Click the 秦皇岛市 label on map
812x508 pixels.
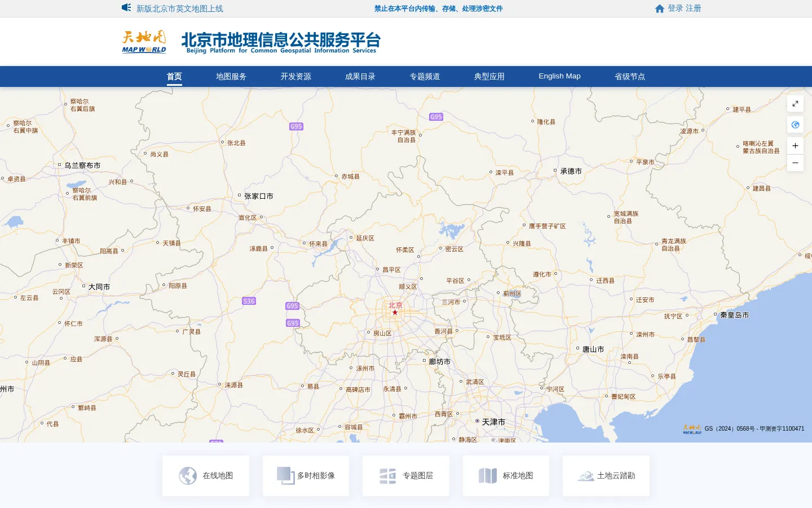735,315
